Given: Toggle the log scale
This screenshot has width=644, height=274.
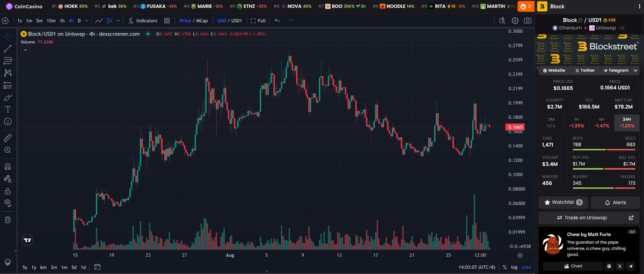Looking at the screenshot, I should 515,267.
